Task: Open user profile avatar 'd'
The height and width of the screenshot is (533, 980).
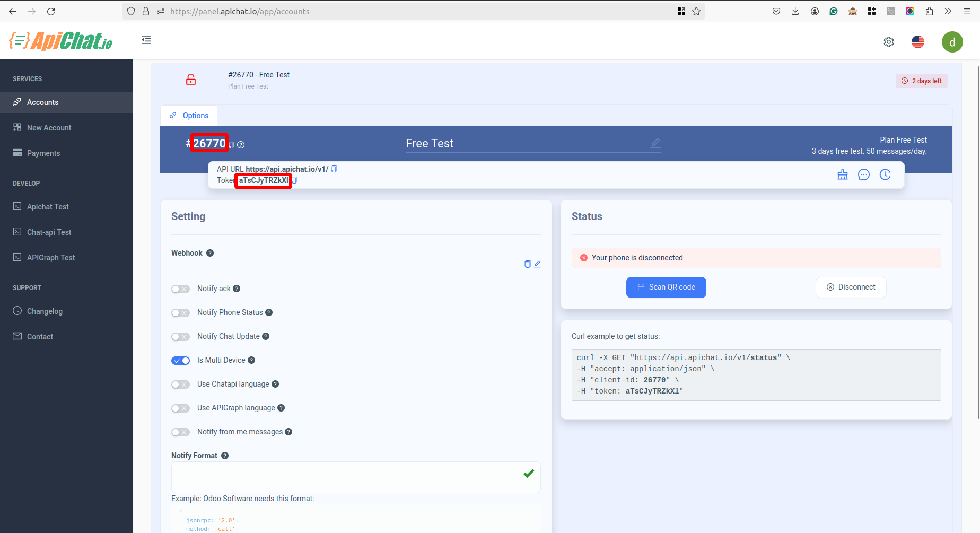Action: click(x=952, y=42)
